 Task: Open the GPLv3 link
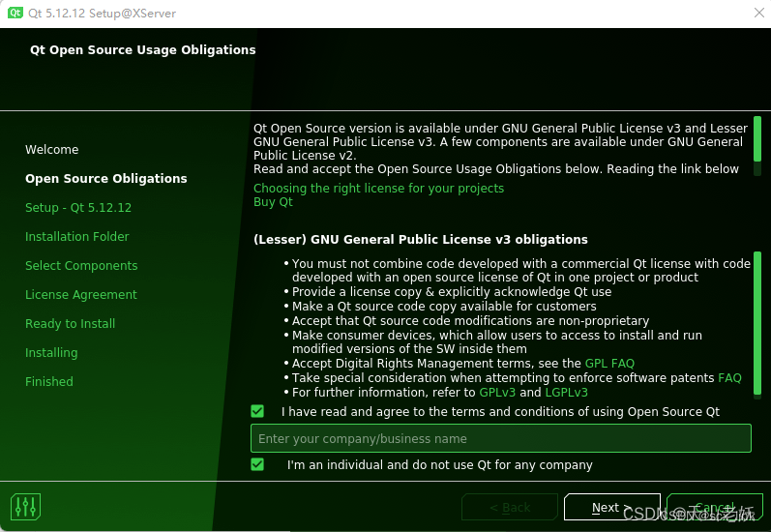coord(497,393)
